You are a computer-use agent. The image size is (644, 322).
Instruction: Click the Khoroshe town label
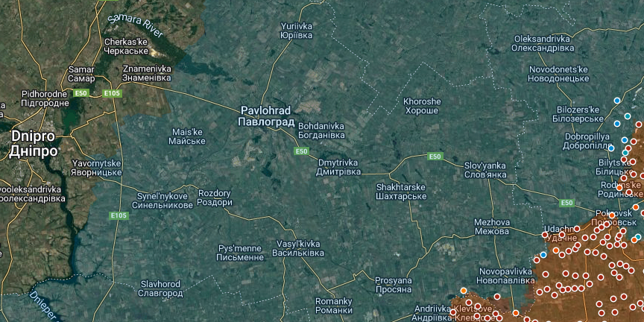pos(422,106)
